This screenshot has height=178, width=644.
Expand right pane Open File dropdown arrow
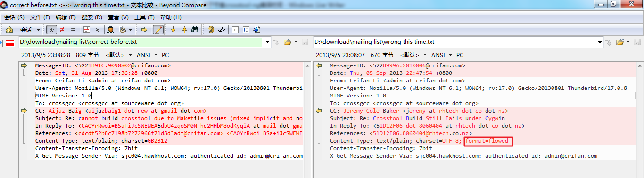(627, 42)
